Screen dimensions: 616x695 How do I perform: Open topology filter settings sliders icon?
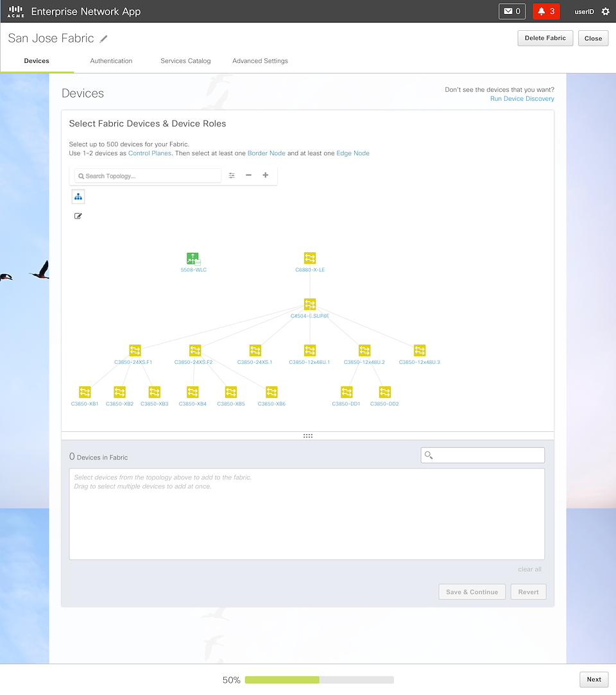click(232, 176)
